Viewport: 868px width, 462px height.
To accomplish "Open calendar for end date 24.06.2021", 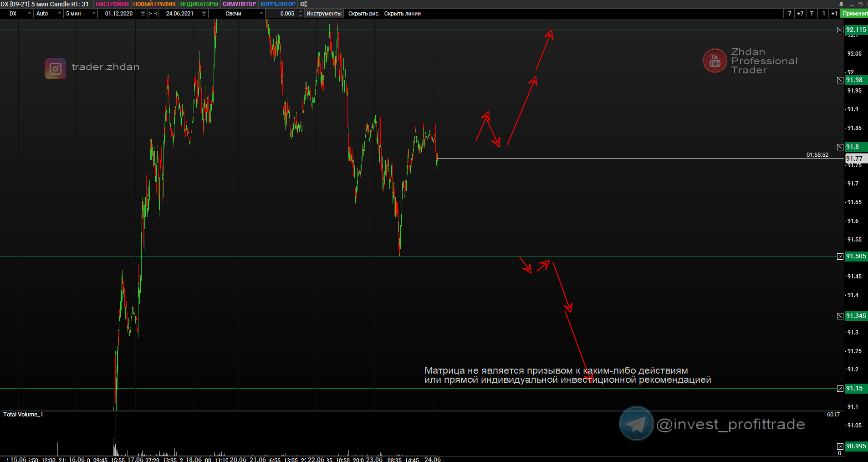I will click(204, 14).
